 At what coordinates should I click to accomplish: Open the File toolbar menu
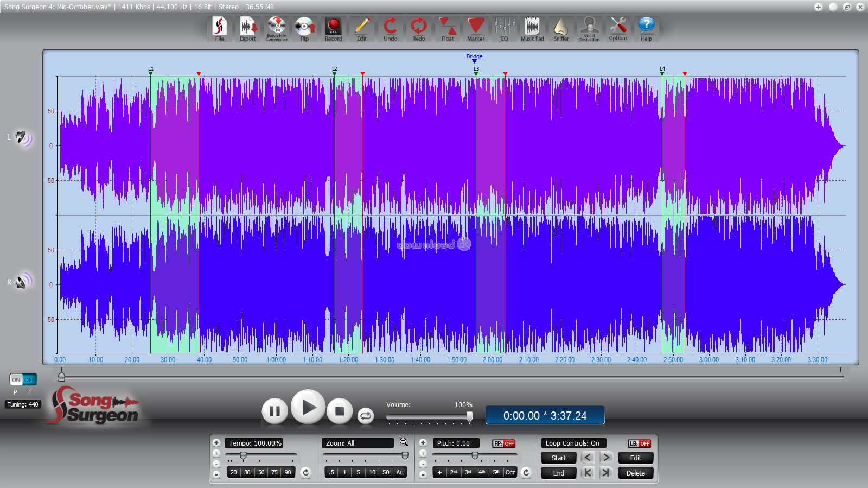tap(219, 29)
